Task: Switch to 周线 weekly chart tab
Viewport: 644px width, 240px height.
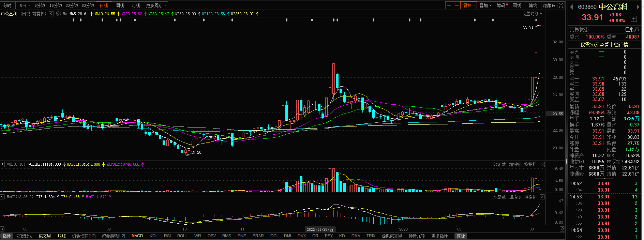Action: pos(120,5)
